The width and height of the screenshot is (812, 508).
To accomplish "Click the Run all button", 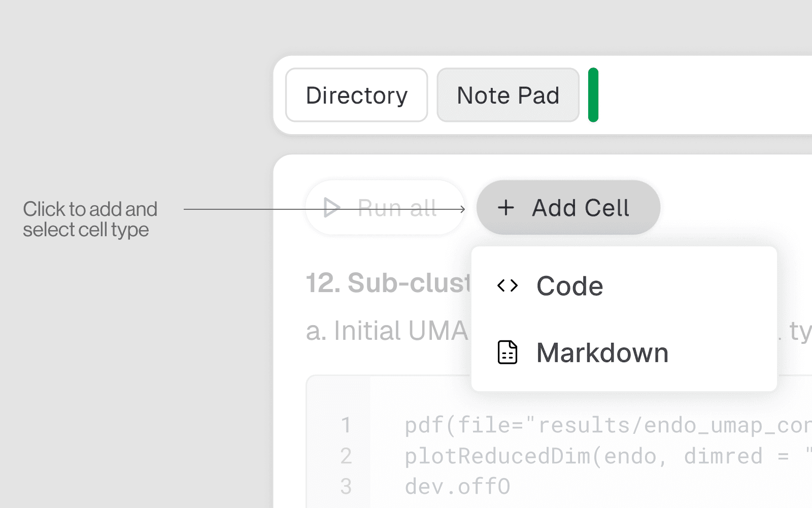I will point(385,207).
